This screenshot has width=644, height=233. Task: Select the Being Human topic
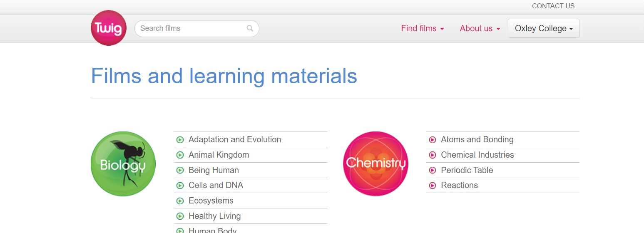coord(214,170)
